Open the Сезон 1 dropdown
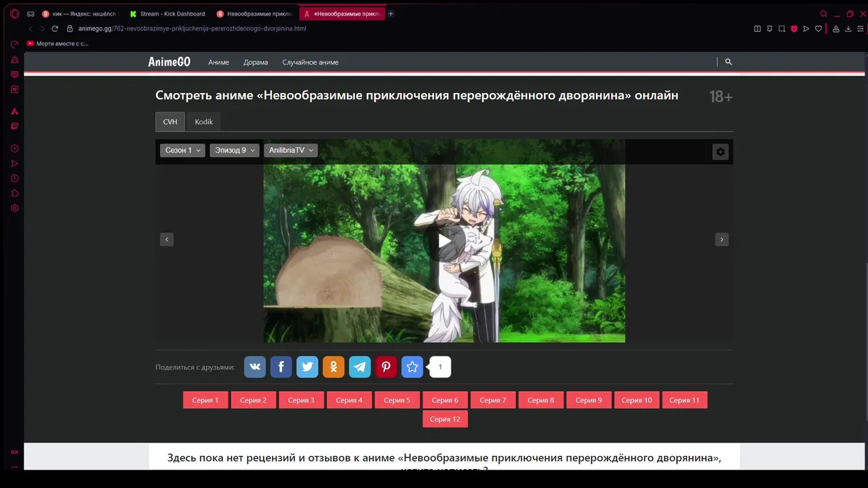The width and height of the screenshot is (868, 488). (x=182, y=150)
